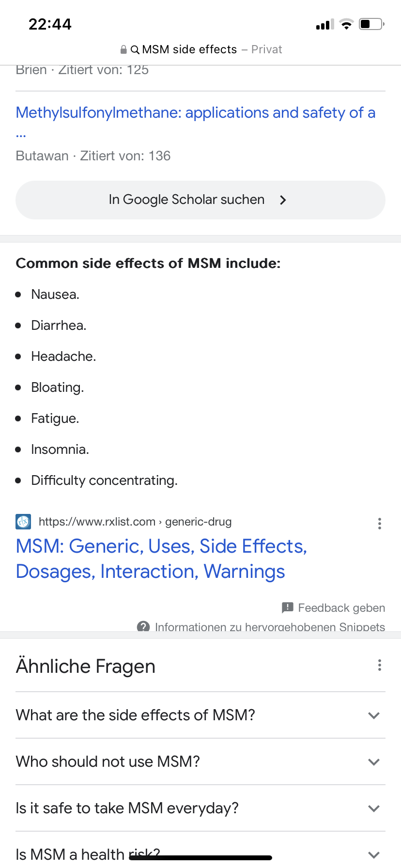
Task: Tap the Feedback geben flag icon
Action: point(288,607)
